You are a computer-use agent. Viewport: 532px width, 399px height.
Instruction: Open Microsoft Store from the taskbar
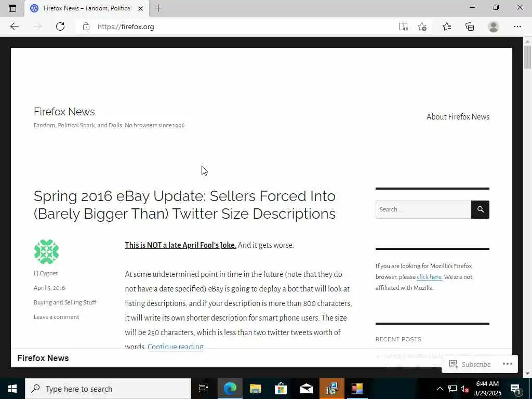pos(281,389)
